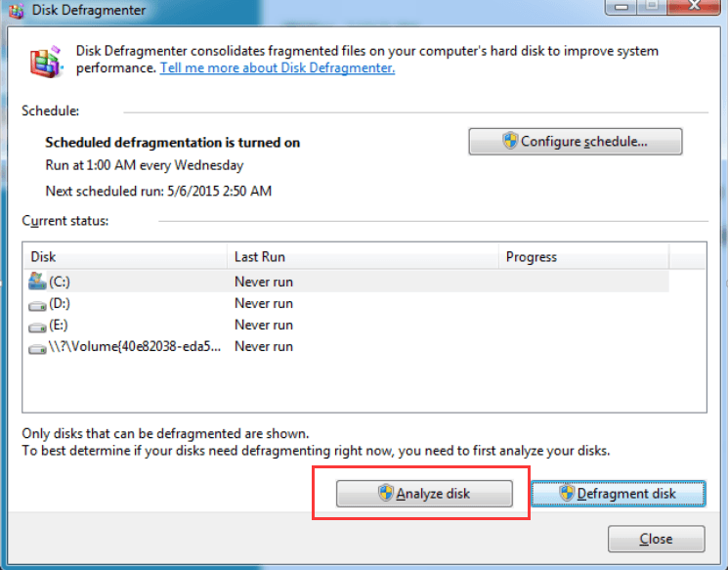Image resolution: width=728 pixels, height=570 pixels.
Task: Select the (E:) drive icon
Action: point(38,326)
